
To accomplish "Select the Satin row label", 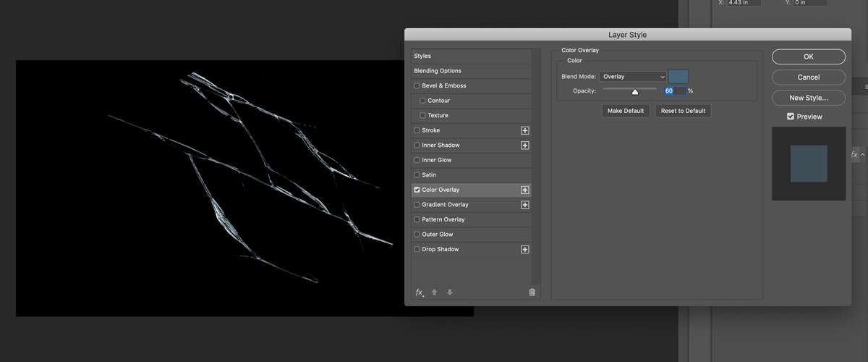I will [x=429, y=174].
